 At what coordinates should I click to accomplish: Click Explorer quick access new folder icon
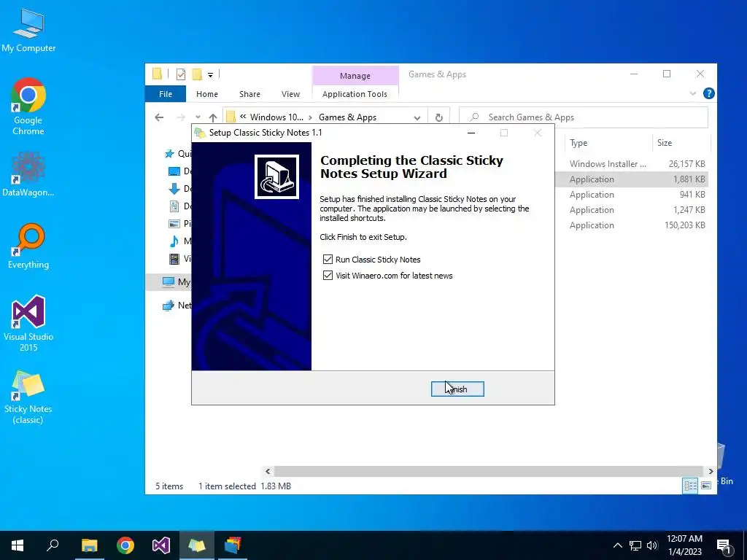coord(197,74)
